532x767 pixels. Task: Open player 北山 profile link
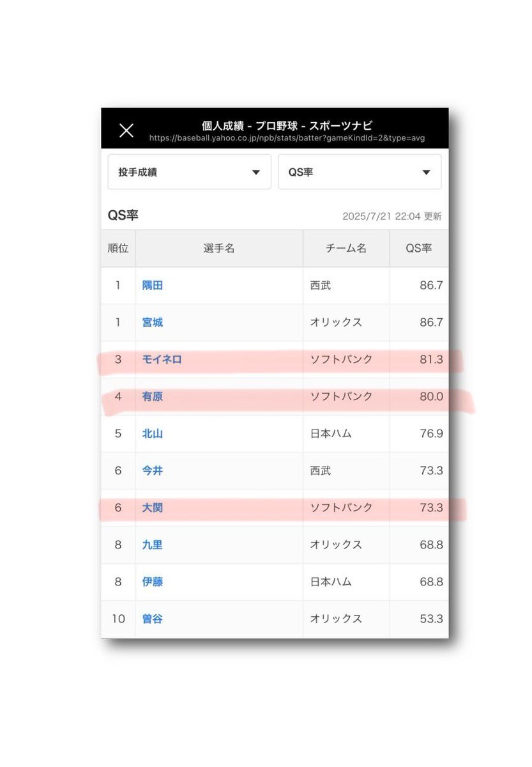(153, 433)
